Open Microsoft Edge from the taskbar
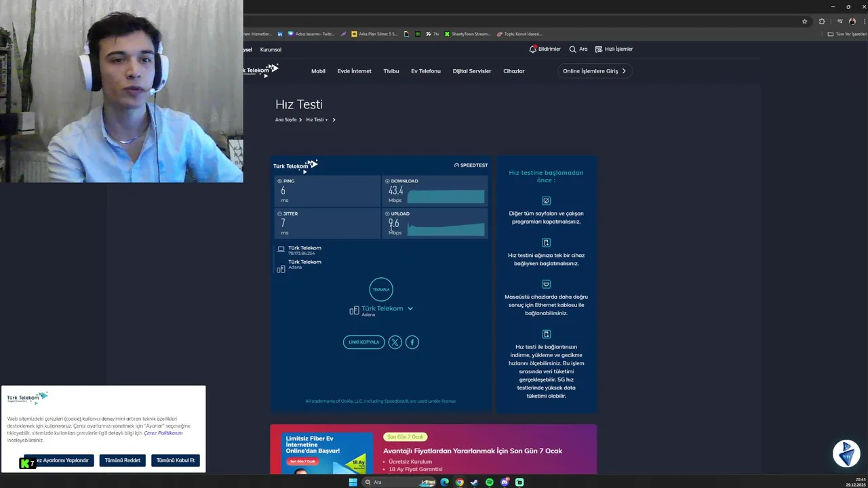868x488 pixels. click(444, 483)
